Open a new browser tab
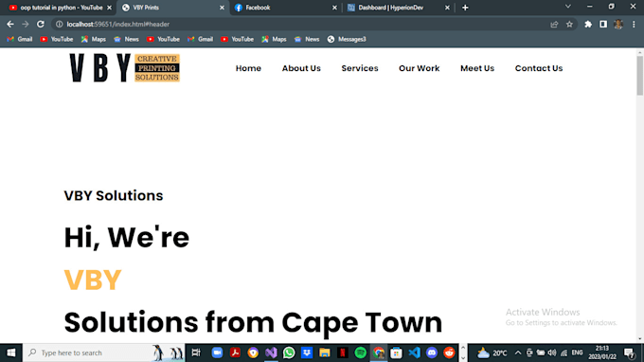This screenshot has width=644, height=362. click(465, 8)
